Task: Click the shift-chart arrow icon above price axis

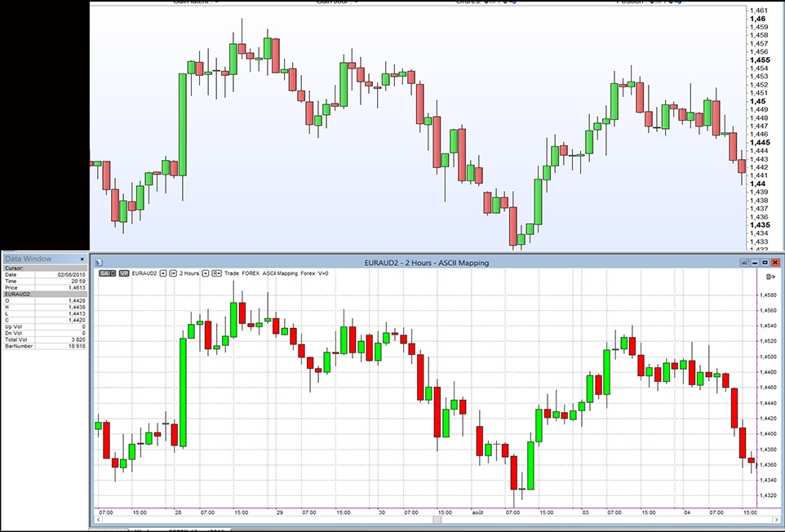Action: tap(771, 277)
